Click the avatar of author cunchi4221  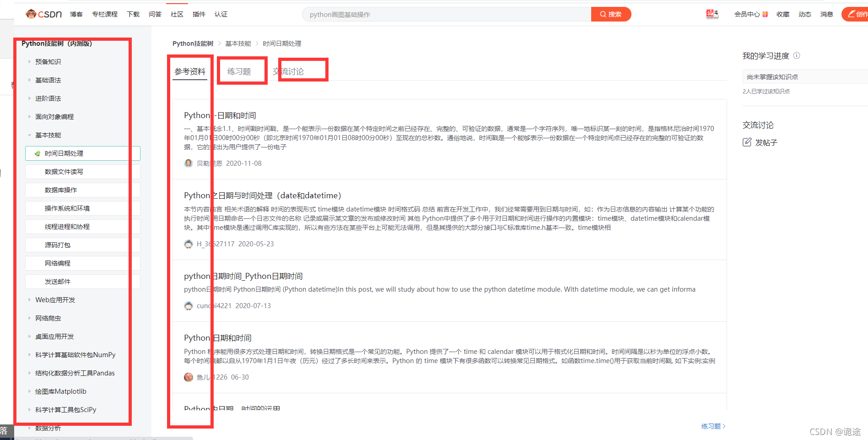point(188,306)
